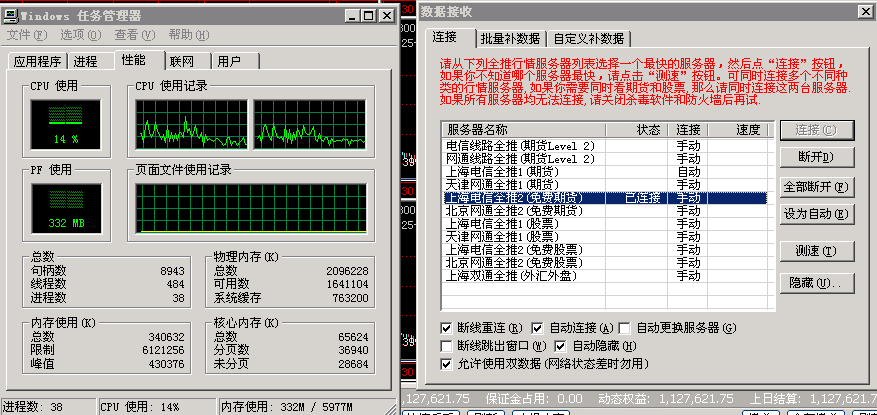This screenshot has width=877, height=415.
Task: Select the 应用程序 tab
Action: point(38,62)
